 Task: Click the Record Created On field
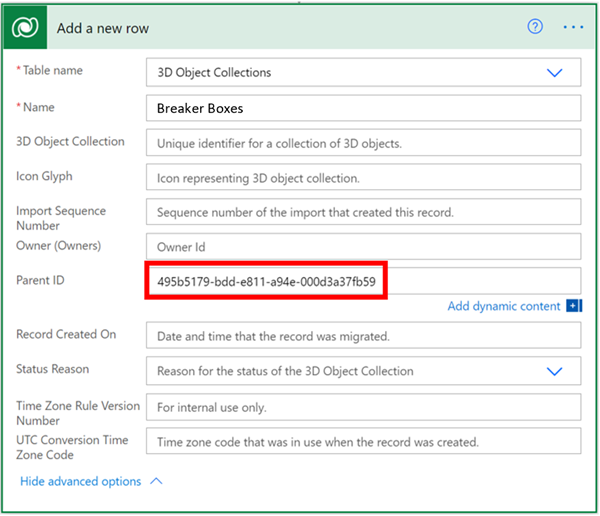(x=363, y=335)
